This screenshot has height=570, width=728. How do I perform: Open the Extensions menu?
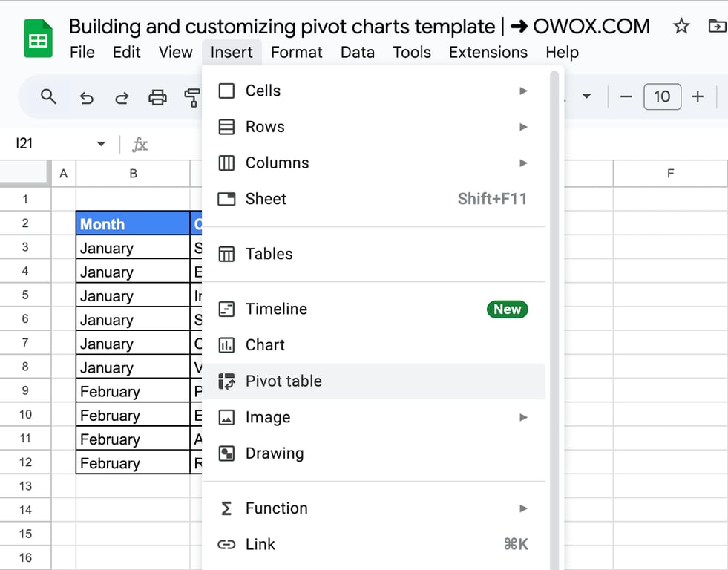click(488, 53)
